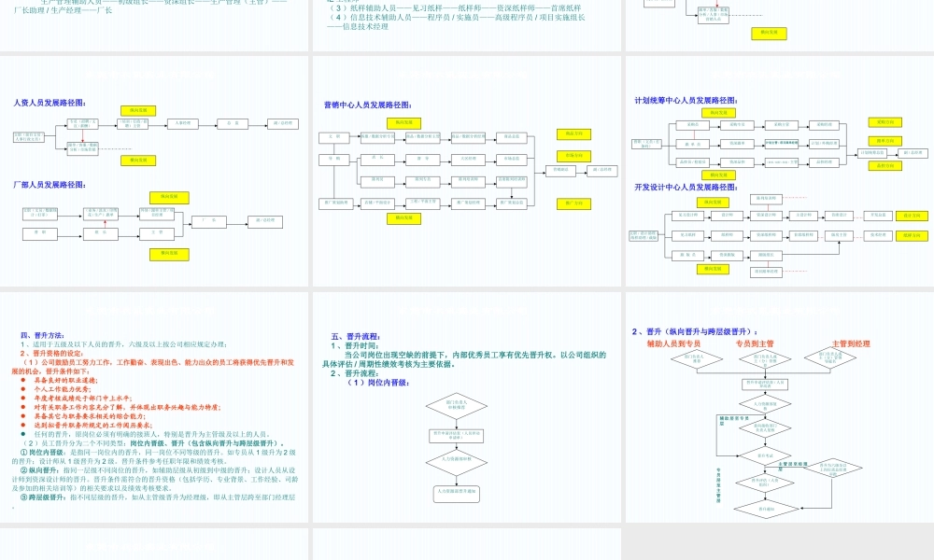
Task: Select the 副/总经理 end box in 厂部 diagram
Action: click(x=265, y=222)
